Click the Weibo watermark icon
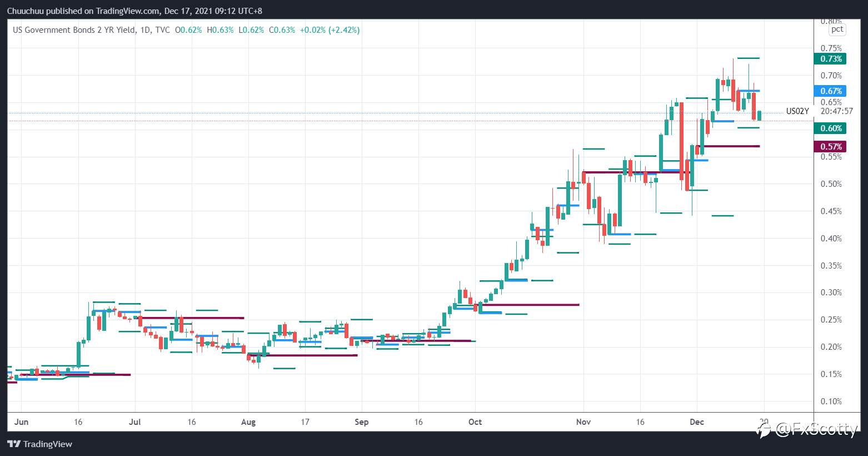 764,430
